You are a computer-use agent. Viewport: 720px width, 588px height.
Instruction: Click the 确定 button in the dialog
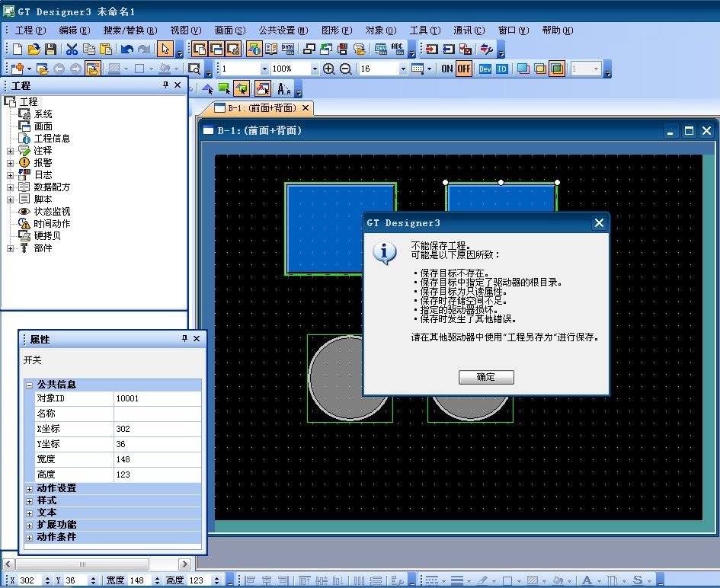[x=486, y=377]
